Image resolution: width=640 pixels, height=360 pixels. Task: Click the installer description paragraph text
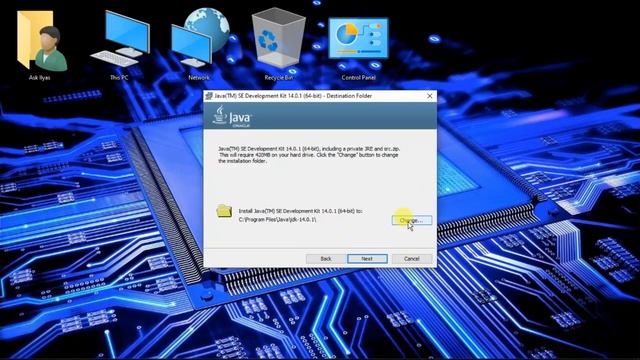click(x=309, y=155)
